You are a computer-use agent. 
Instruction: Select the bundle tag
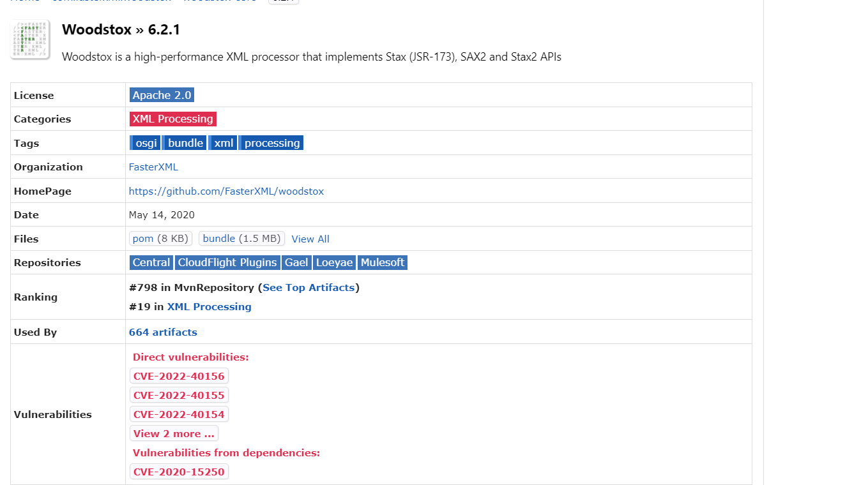pos(185,143)
